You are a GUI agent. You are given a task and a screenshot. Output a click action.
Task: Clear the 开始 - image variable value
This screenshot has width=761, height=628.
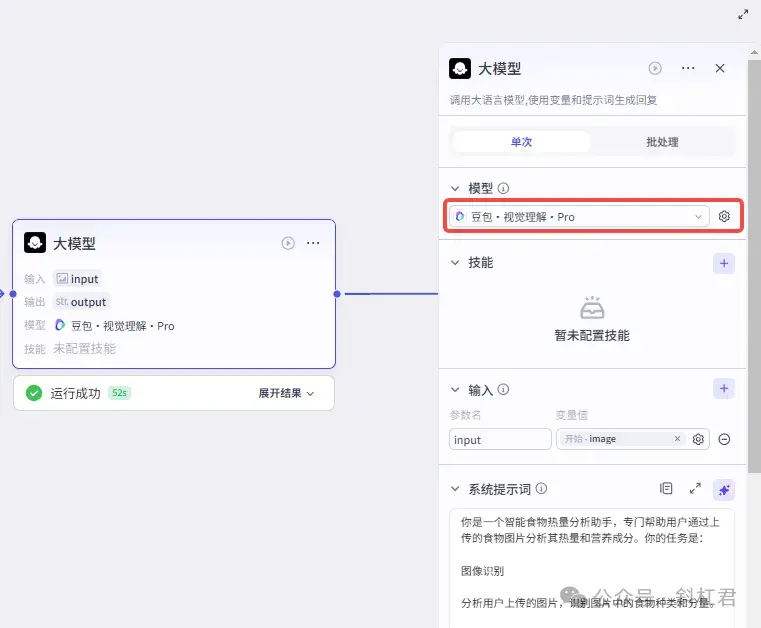[677, 439]
